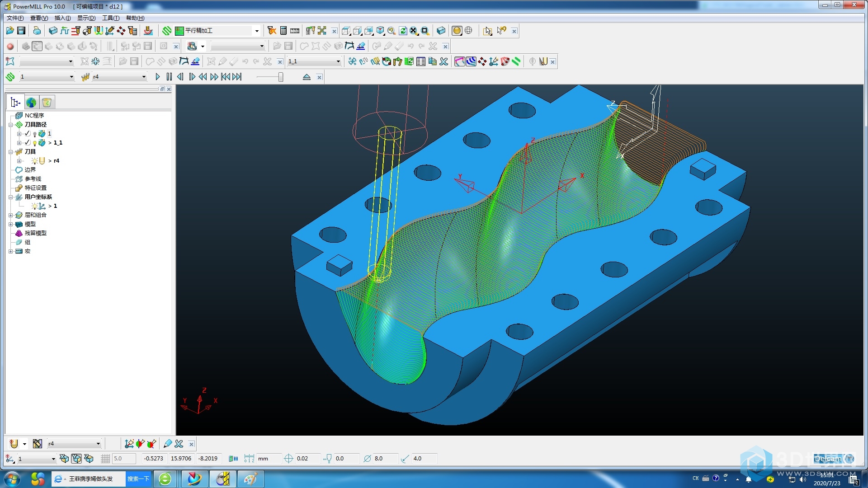Click the reorder toolpath icon with green arrows
The height and width of the screenshot is (488, 868).
click(x=409, y=61)
